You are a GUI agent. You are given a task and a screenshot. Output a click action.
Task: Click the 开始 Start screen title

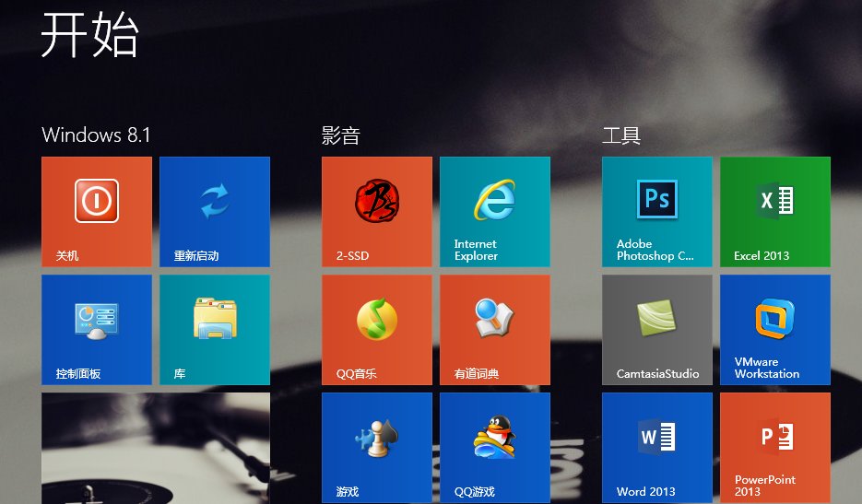point(89,35)
